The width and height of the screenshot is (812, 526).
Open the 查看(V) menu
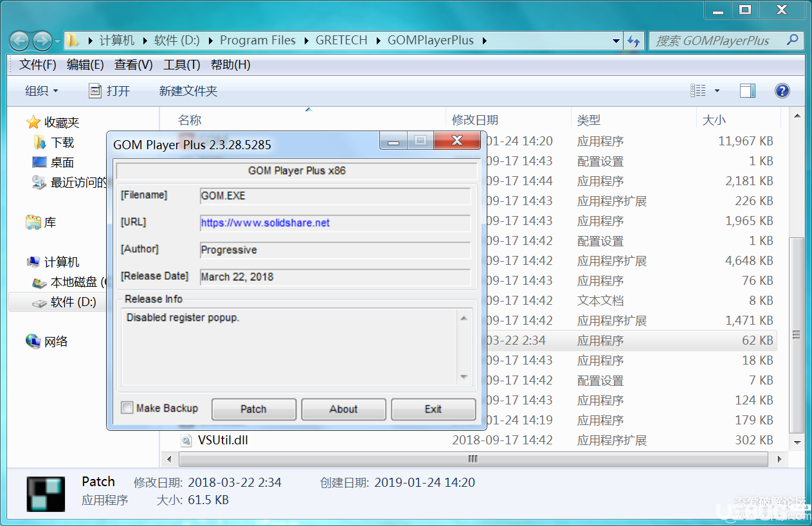(x=134, y=65)
